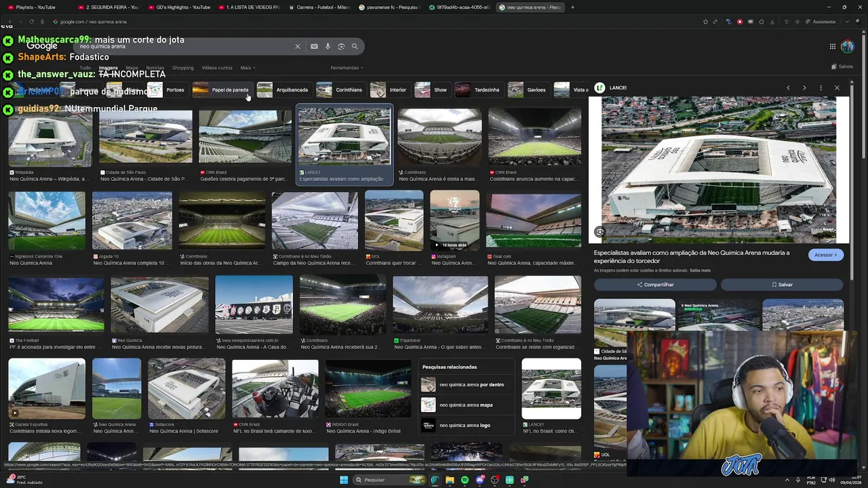Click the Google search input field

(183, 46)
